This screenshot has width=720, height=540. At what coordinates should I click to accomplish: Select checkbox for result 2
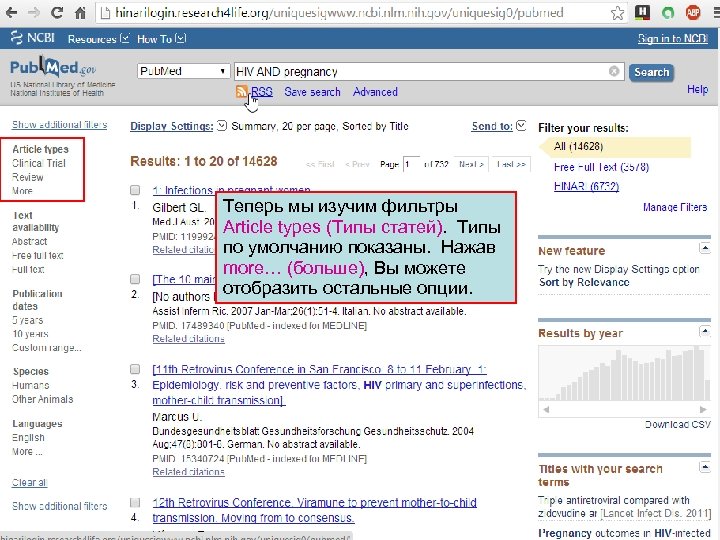(135, 279)
